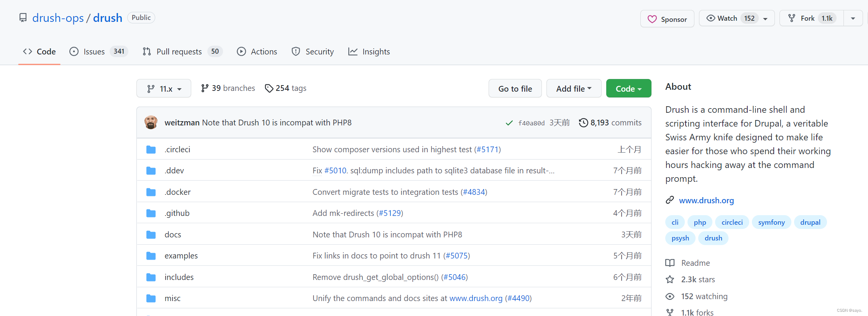Click the fork icon beside 1.1k forks
This screenshot has height=316, width=868.
[x=670, y=313]
